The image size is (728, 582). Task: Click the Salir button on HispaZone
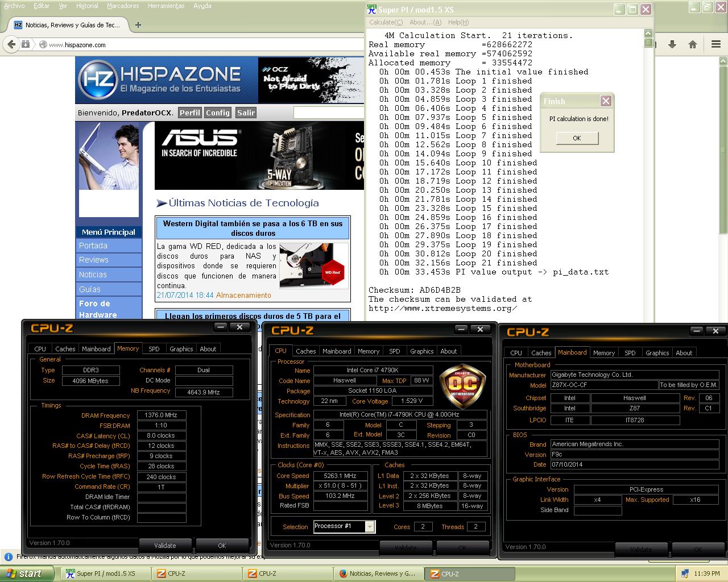tap(246, 113)
